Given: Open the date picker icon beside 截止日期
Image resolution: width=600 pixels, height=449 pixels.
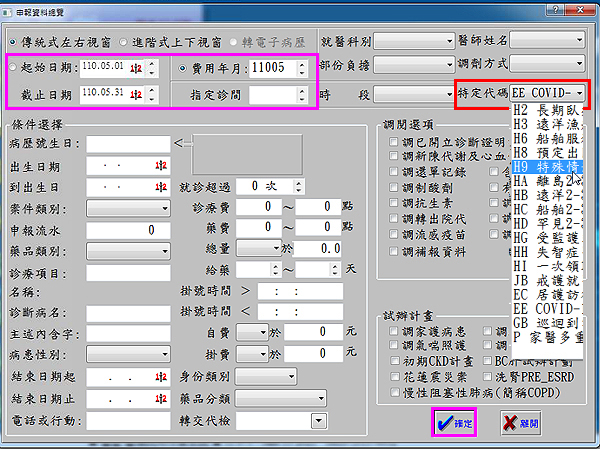Looking at the screenshot, I should tap(136, 95).
